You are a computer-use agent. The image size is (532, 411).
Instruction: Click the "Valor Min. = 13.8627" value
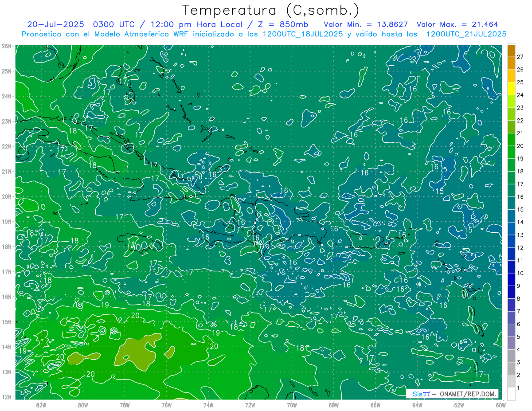[366, 24]
